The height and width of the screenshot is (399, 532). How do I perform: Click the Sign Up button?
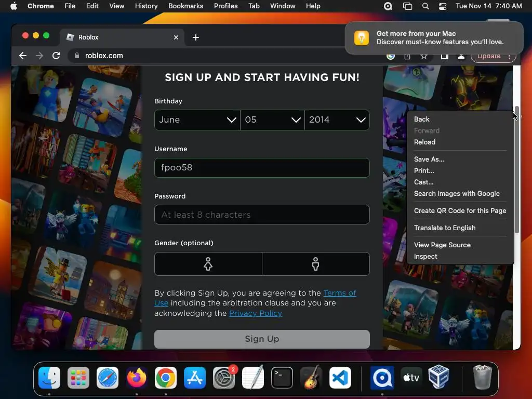[x=262, y=339]
